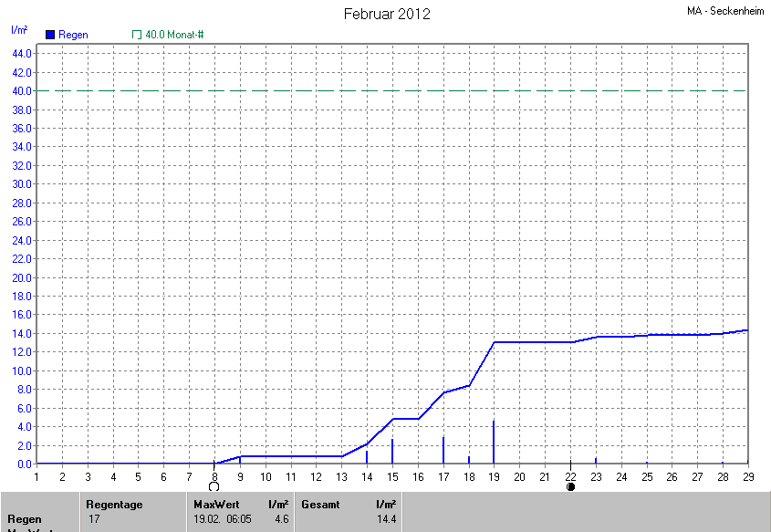Click the blue Regen legend square
This screenshot has height=532, width=771.
click(x=50, y=35)
